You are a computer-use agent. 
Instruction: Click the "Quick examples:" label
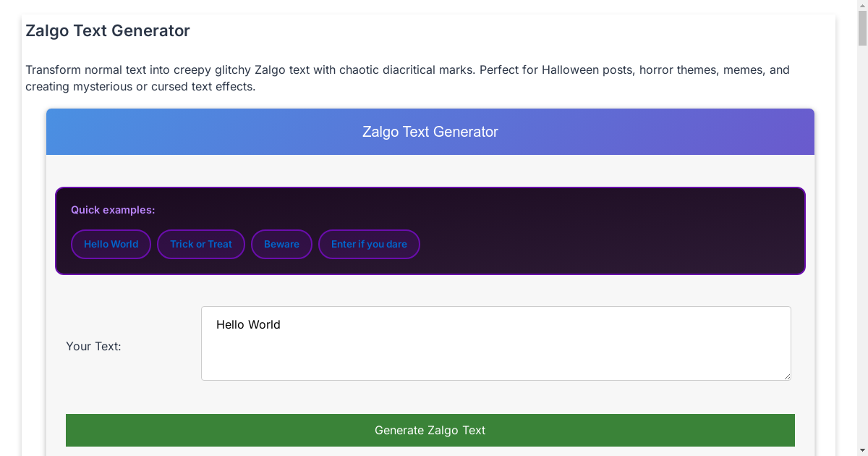coord(113,210)
